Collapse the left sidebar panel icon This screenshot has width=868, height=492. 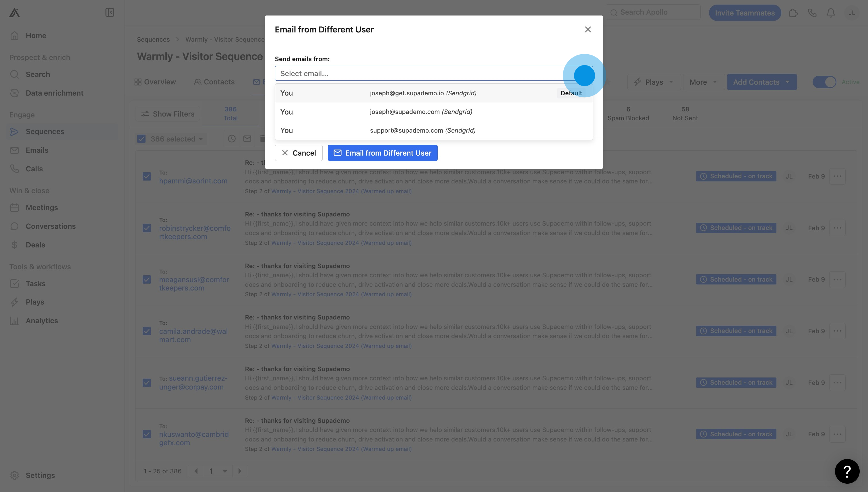tap(109, 13)
